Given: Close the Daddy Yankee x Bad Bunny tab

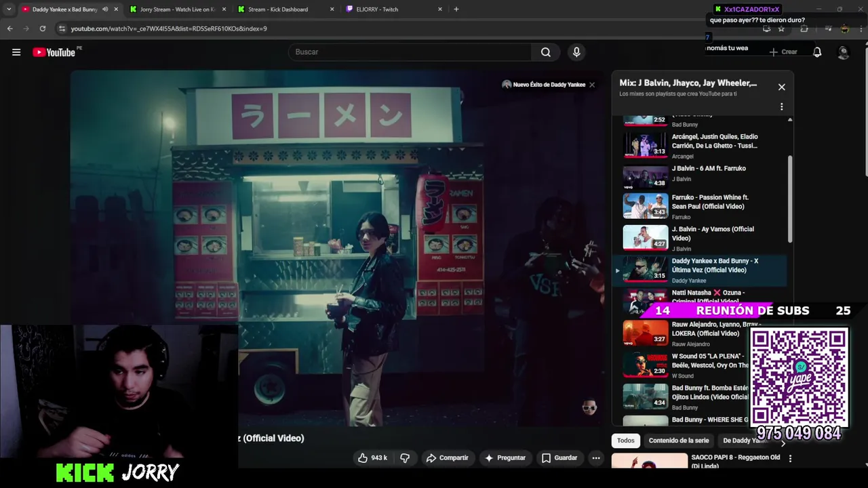Looking at the screenshot, I should [116, 9].
